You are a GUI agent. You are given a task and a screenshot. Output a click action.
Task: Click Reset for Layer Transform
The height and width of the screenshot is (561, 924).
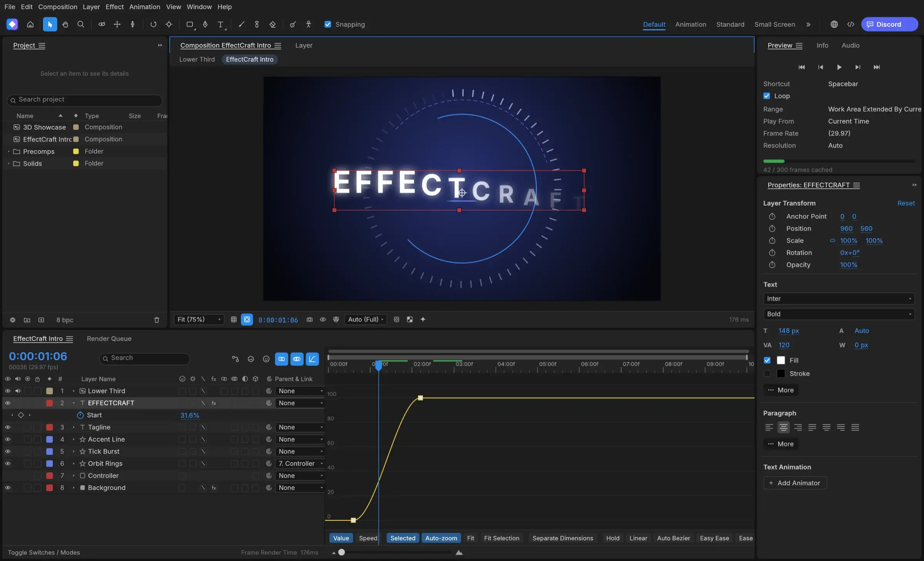906,203
